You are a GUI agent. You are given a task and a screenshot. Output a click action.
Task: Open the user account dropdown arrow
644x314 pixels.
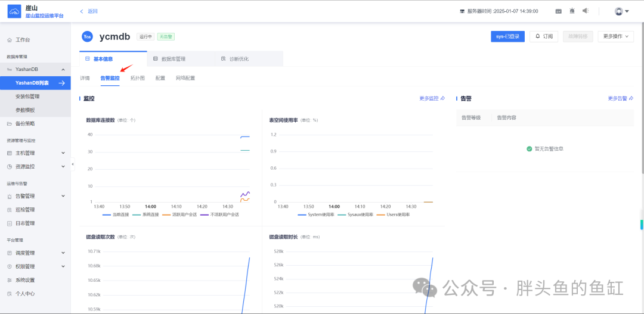click(x=627, y=11)
